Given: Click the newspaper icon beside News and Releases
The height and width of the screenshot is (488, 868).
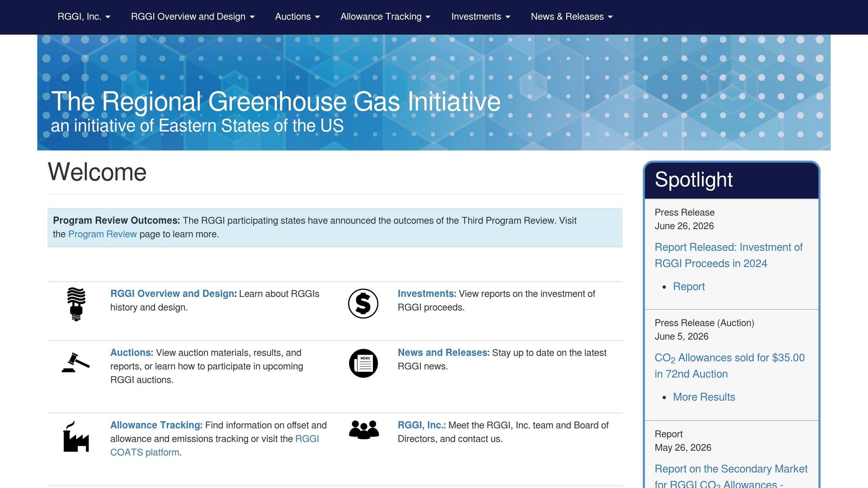Looking at the screenshot, I should (363, 363).
